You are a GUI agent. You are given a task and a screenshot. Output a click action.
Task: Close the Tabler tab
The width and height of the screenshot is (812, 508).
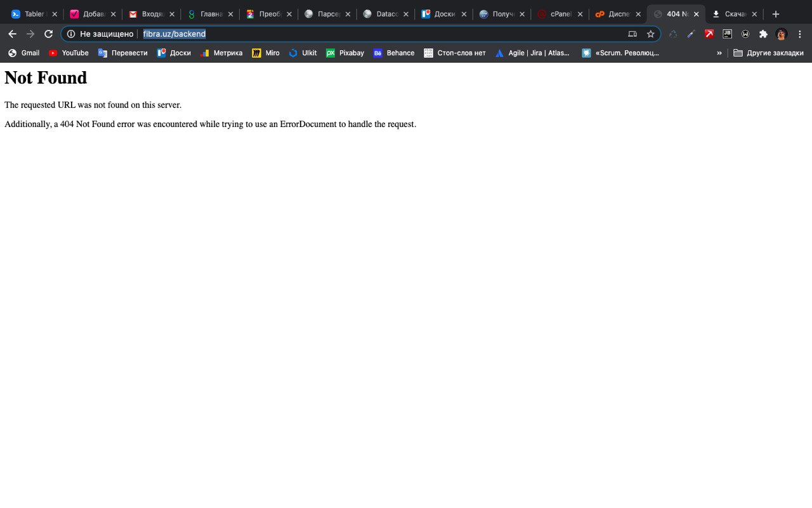[x=55, y=14]
